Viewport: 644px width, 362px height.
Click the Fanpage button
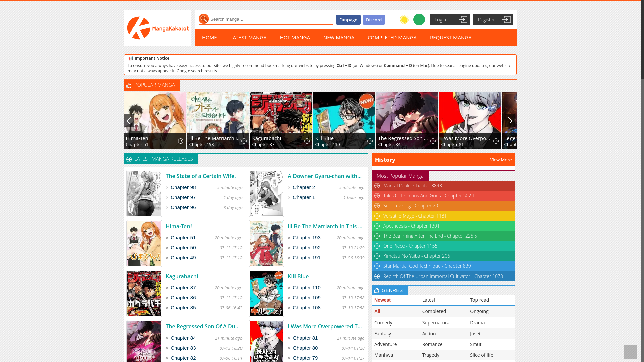(348, 20)
